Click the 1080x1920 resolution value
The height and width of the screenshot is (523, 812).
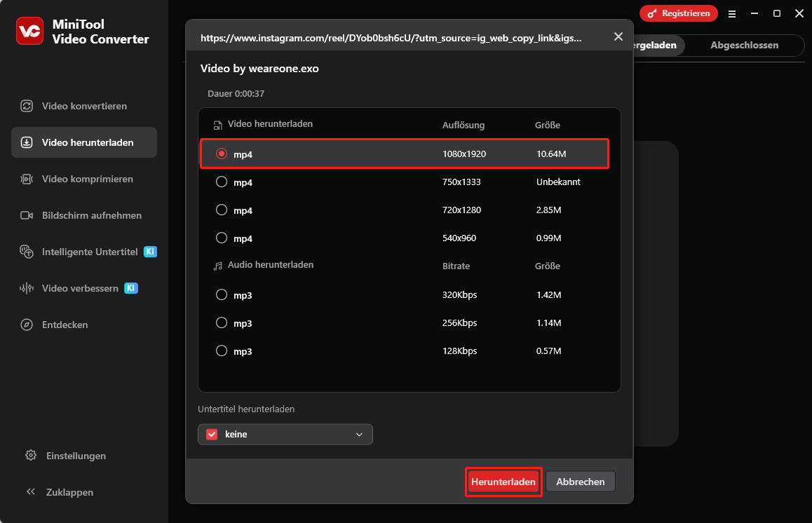tap(464, 154)
